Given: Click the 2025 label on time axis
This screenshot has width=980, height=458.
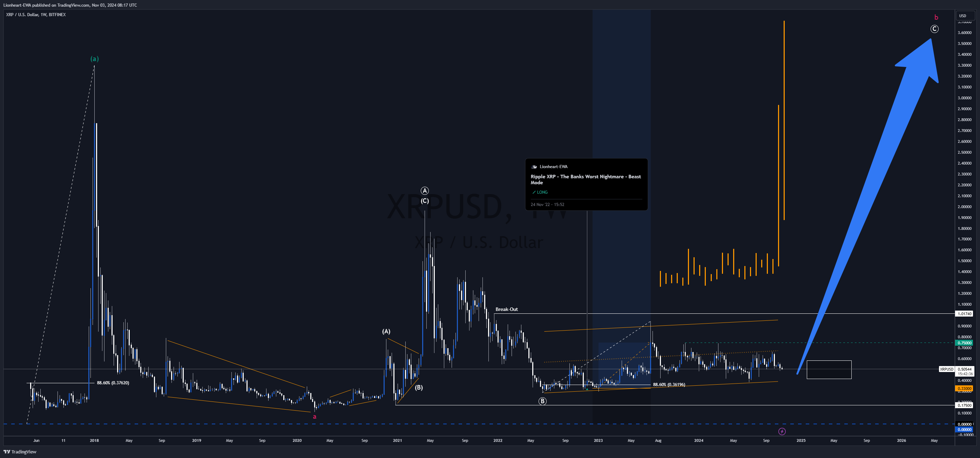Looking at the screenshot, I should click(801, 440).
